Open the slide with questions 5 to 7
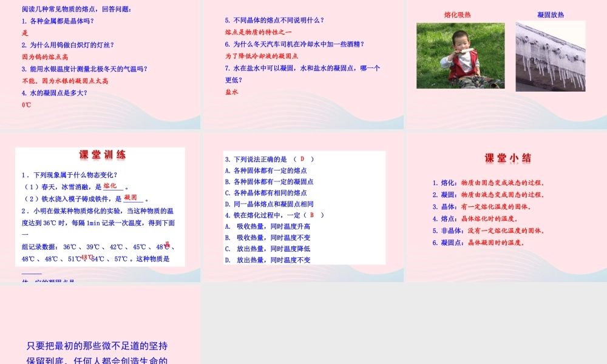Screen dimensions: 607x364 point(303,64)
